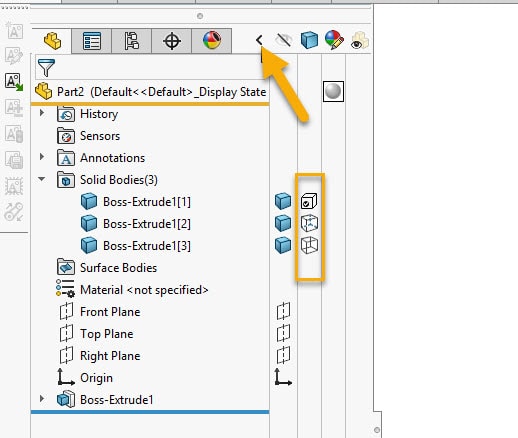Click the grayed annotation icon with pencil
Image resolution: width=518 pixels, height=438 pixels.
(x=14, y=56)
